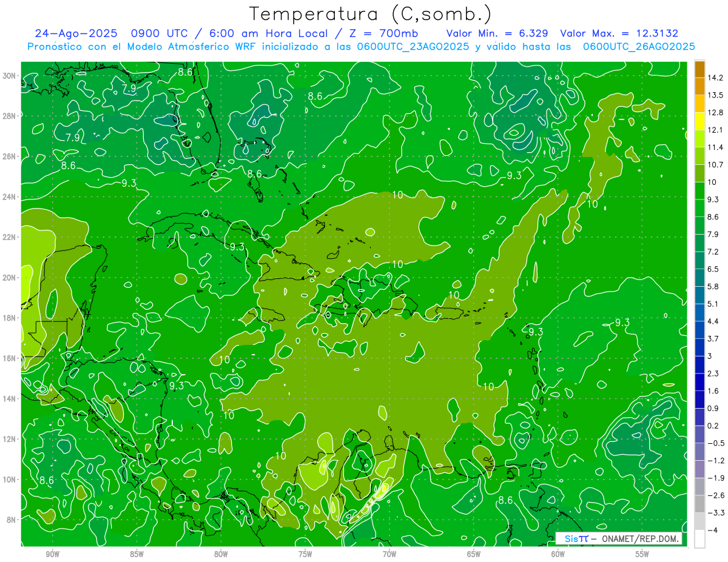This screenshot has width=728, height=562.
Task: Select the 55W longitude axis label
Action: click(x=642, y=554)
